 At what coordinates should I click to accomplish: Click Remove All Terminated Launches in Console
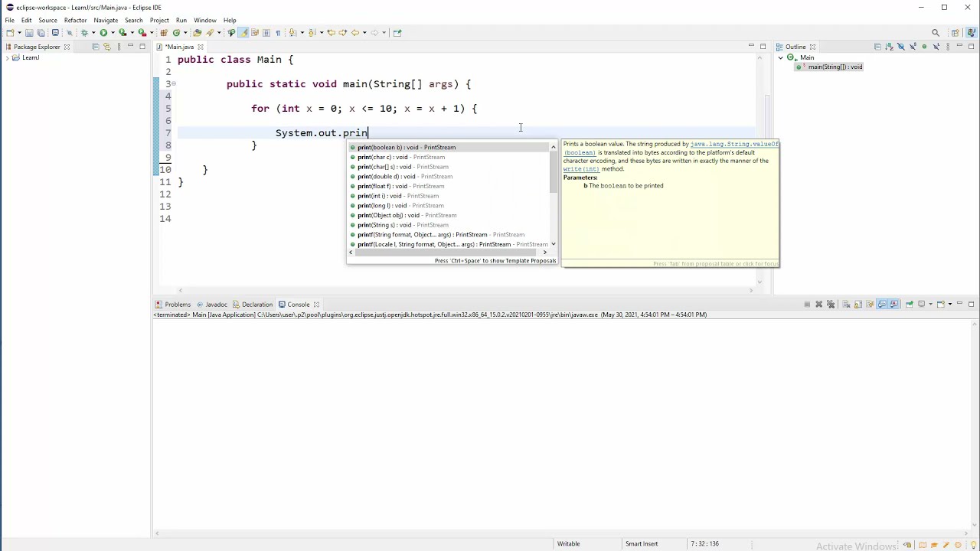[831, 304]
